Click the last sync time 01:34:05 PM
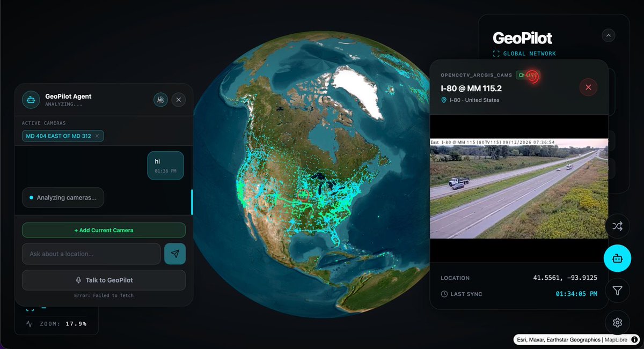 click(x=576, y=294)
